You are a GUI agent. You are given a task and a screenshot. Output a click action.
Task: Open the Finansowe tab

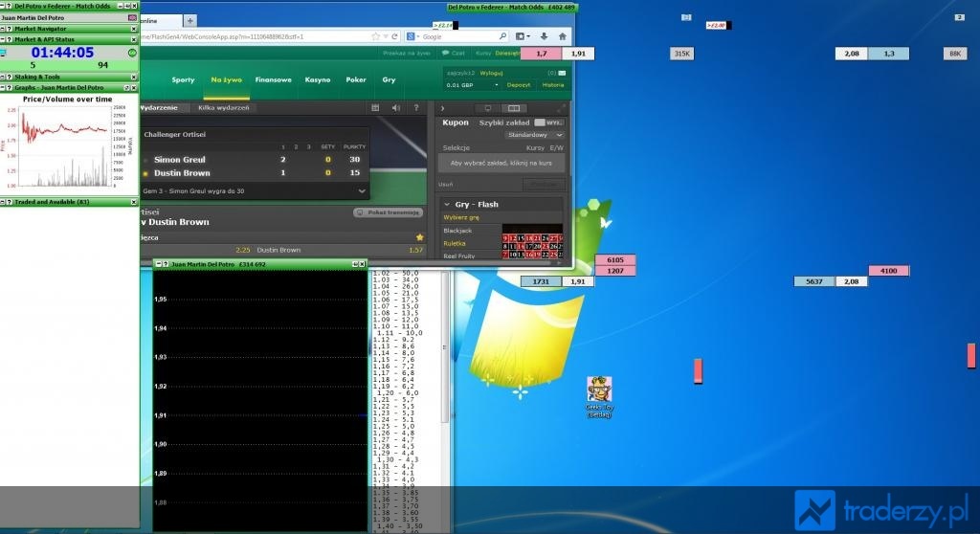coord(273,80)
